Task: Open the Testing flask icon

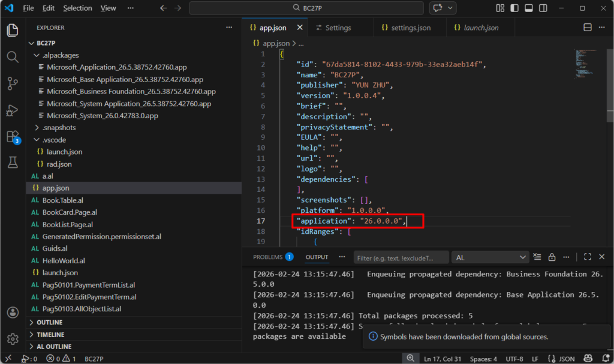Action: pyautogui.click(x=13, y=162)
